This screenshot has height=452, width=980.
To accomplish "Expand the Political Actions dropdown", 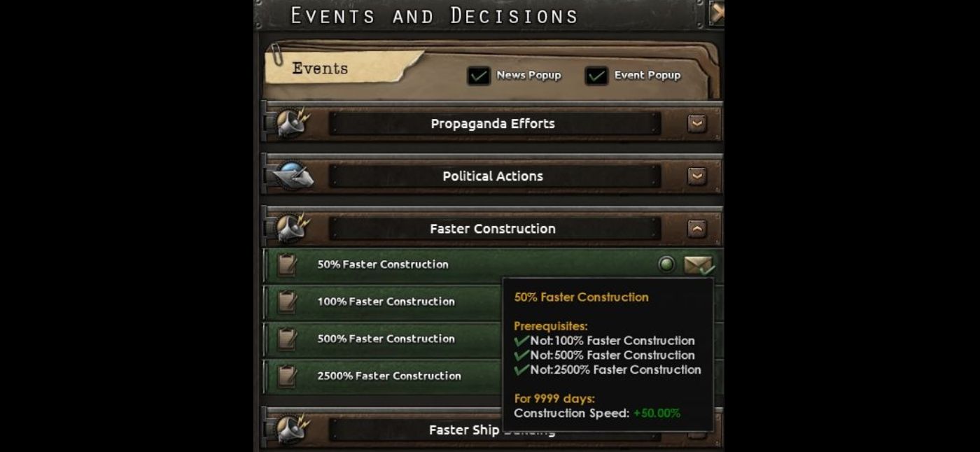I will point(696,176).
